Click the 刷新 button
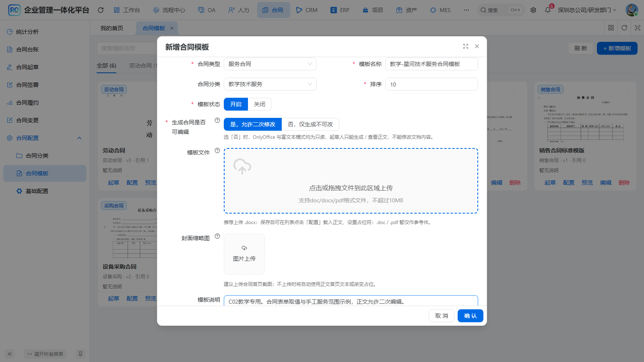644x362 pixels. [x=581, y=48]
